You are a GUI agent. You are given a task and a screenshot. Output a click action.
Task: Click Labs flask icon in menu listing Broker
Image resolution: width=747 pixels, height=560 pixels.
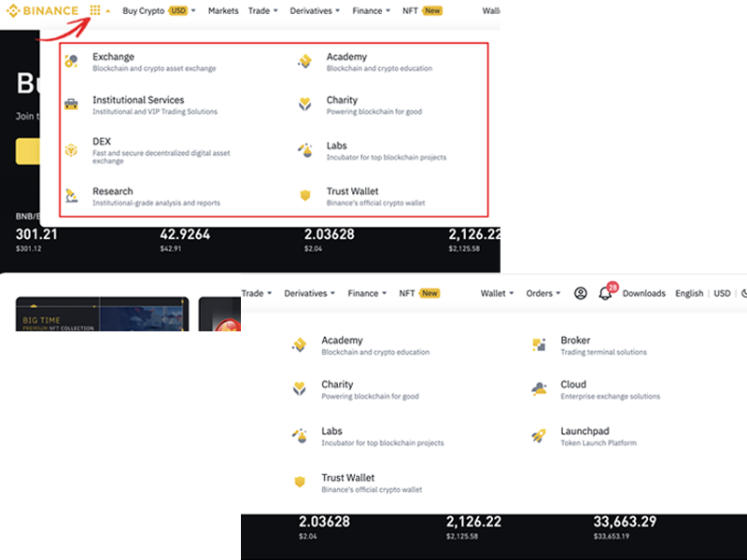(299, 435)
